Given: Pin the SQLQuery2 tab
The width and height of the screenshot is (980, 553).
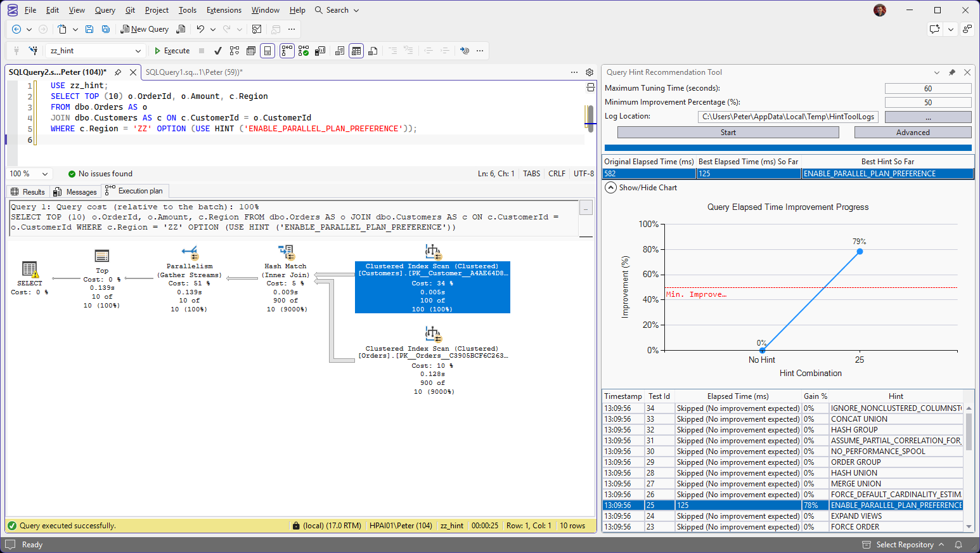Looking at the screenshot, I should 118,72.
